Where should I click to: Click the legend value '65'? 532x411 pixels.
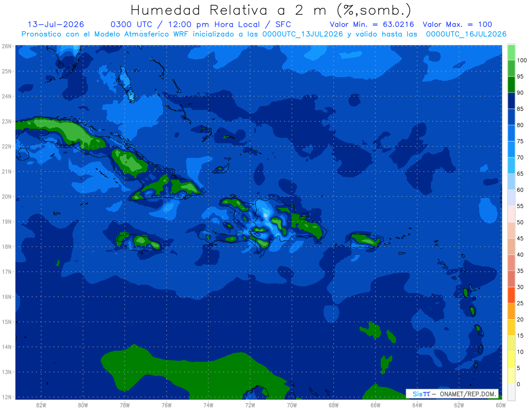[520, 174]
